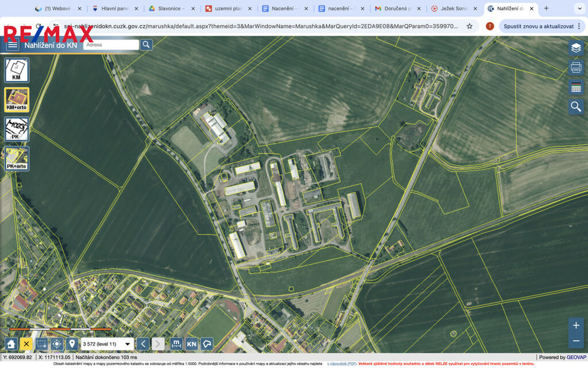This screenshot has width=588, height=368.
Task: Switch to the PK map layer
Action: (17, 129)
